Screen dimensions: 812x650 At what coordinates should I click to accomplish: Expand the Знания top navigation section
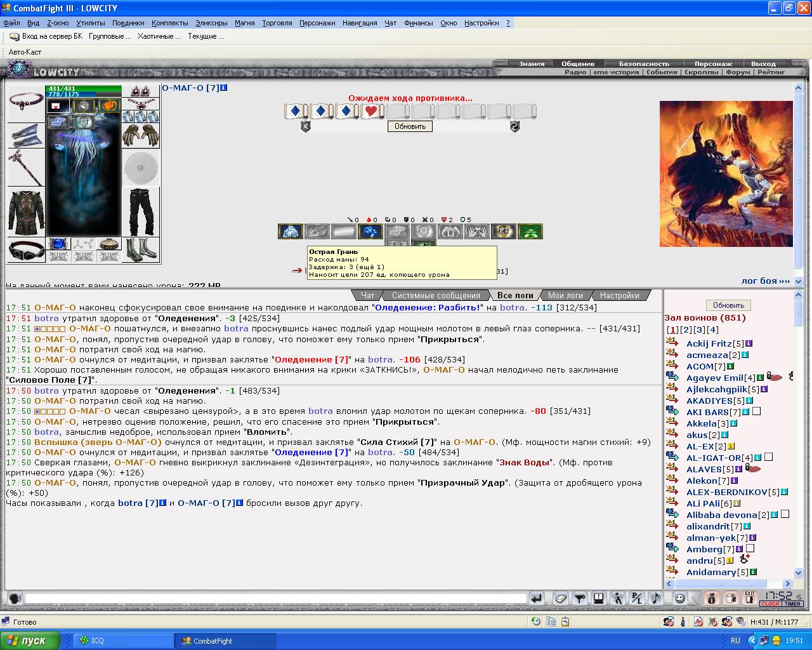[532, 63]
